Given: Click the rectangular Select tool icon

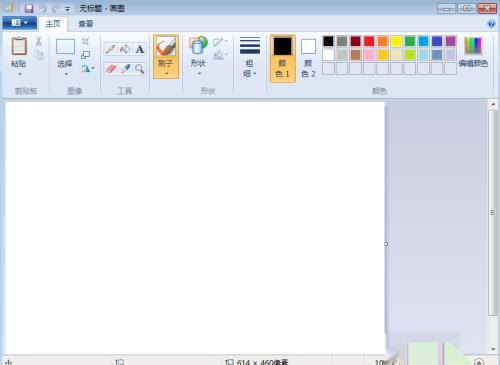Looking at the screenshot, I should 65,47.
